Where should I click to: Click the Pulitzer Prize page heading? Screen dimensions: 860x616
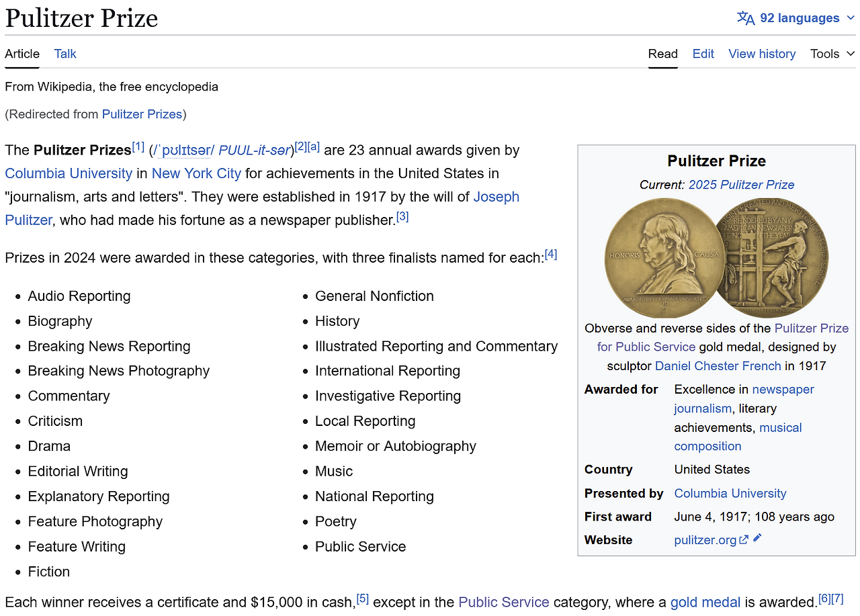[x=81, y=17]
